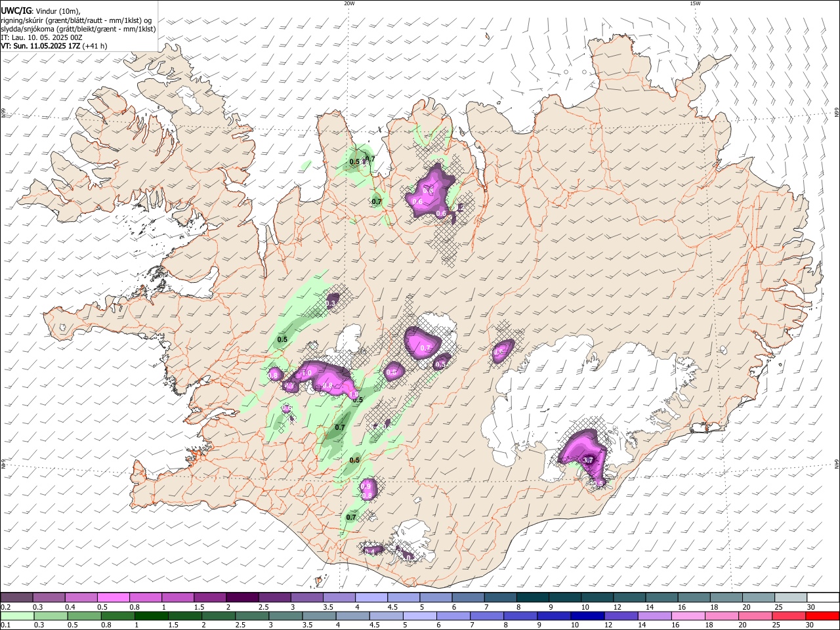Click the '15W' longitude label
Viewport: 840px width, 630px height.
(x=695, y=3)
